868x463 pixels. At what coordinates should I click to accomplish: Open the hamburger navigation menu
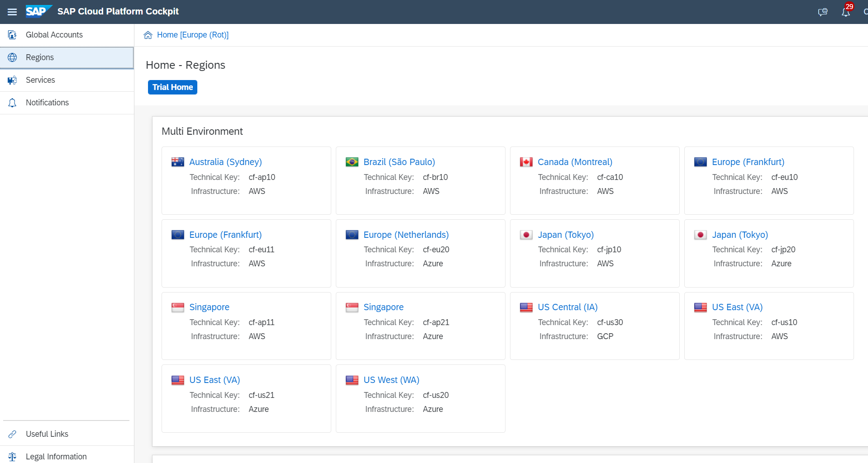click(x=12, y=12)
